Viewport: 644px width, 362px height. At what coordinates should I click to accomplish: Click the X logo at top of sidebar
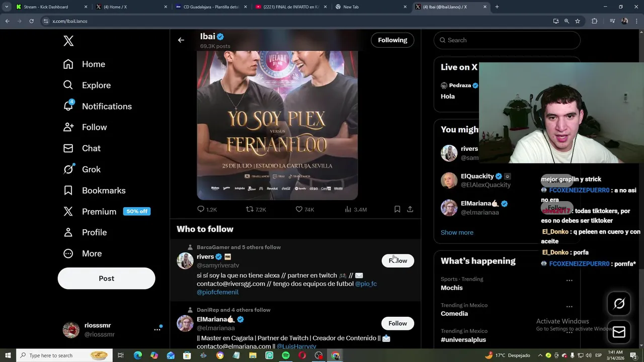click(68, 41)
